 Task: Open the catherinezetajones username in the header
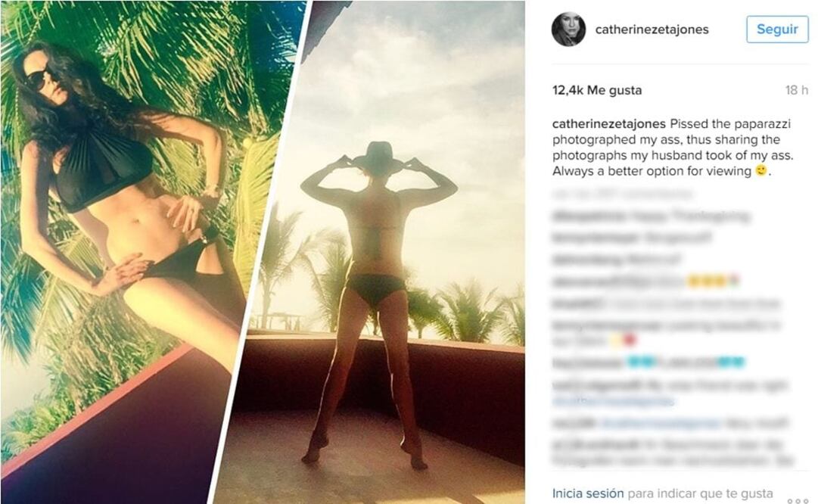[x=652, y=30]
